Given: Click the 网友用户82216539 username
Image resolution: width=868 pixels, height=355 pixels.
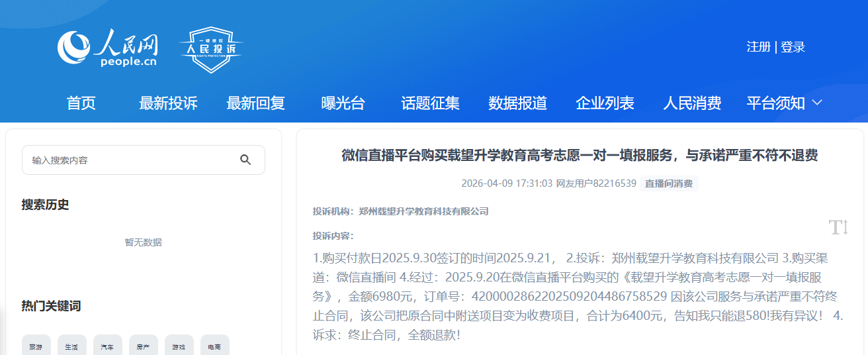Looking at the screenshot, I should [596, 183].
